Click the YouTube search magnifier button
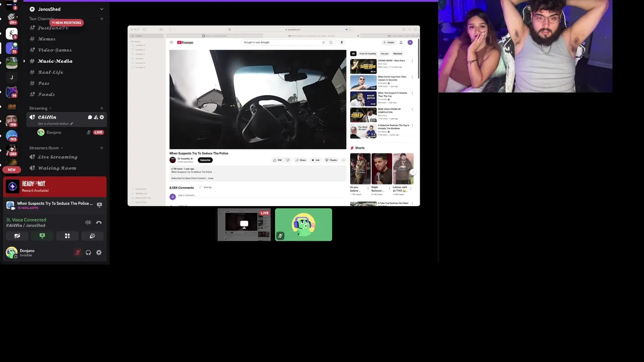The width and height of the screenshot is (644, 362). pyautogui.click(x=331, y=42)
